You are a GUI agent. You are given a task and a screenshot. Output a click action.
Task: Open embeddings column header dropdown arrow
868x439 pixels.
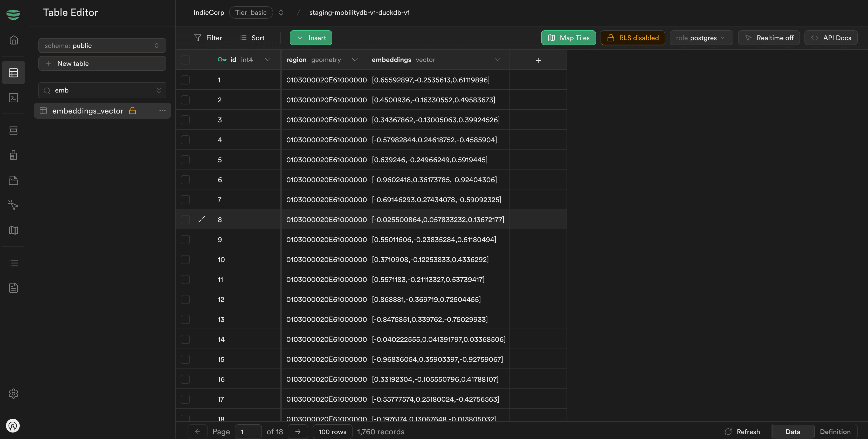(497, 60)
